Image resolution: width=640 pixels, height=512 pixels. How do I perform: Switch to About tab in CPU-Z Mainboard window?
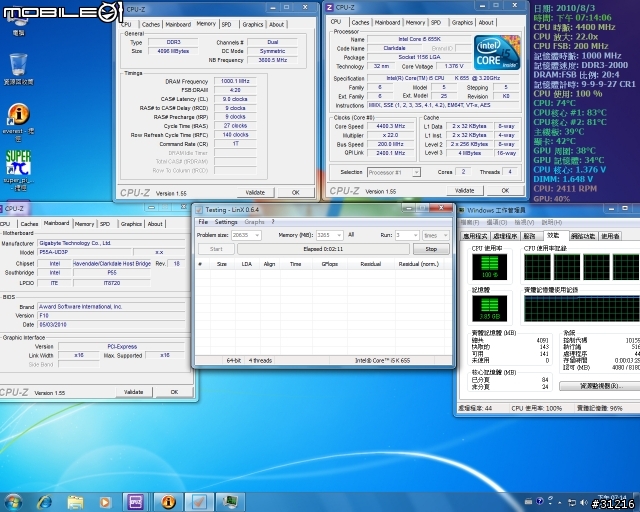155,224
